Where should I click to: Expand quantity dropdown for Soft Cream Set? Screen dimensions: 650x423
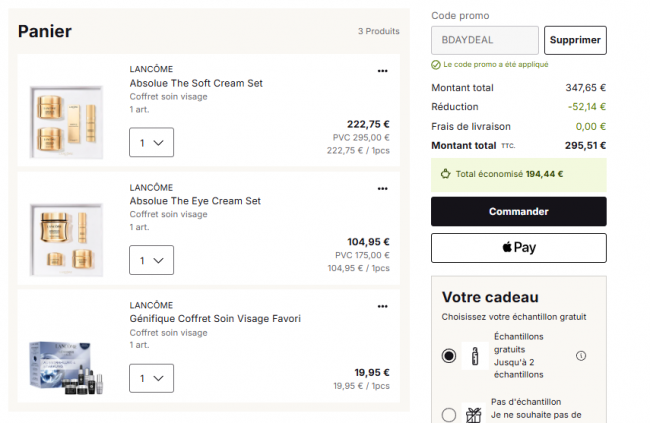point(151,142)
